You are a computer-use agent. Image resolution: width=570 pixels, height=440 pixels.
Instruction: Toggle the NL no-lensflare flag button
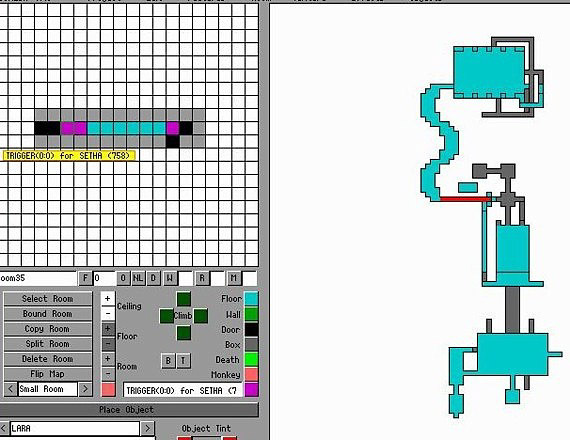pos(138,278)
